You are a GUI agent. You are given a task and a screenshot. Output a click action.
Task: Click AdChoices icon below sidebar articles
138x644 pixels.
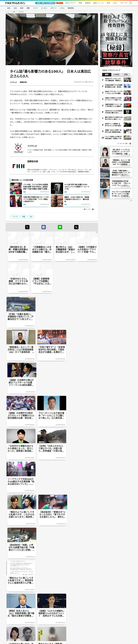tap(131, 200)
